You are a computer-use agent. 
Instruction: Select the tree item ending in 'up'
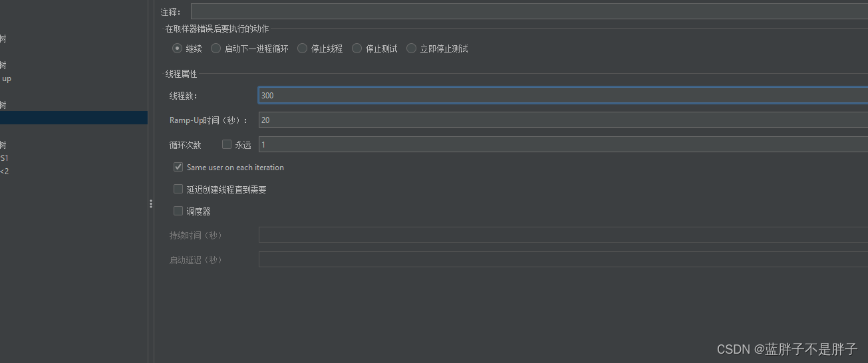pyautogui.click(x=6, y=78)
